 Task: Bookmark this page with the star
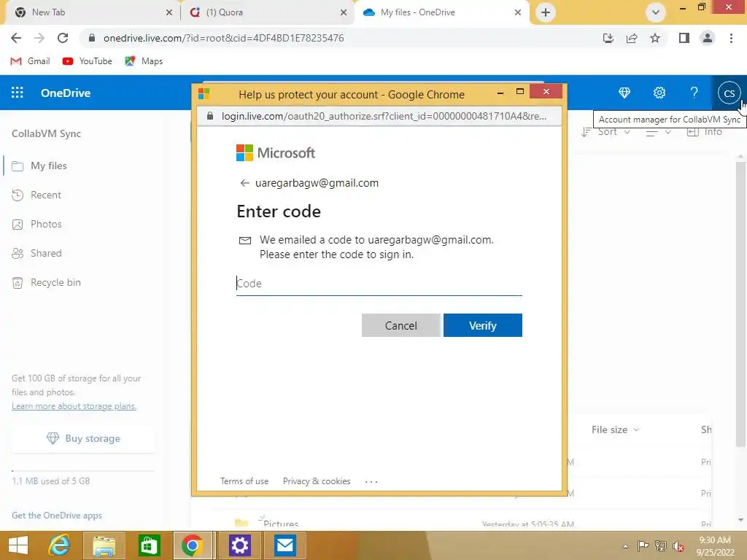click(x=655, y=38)
